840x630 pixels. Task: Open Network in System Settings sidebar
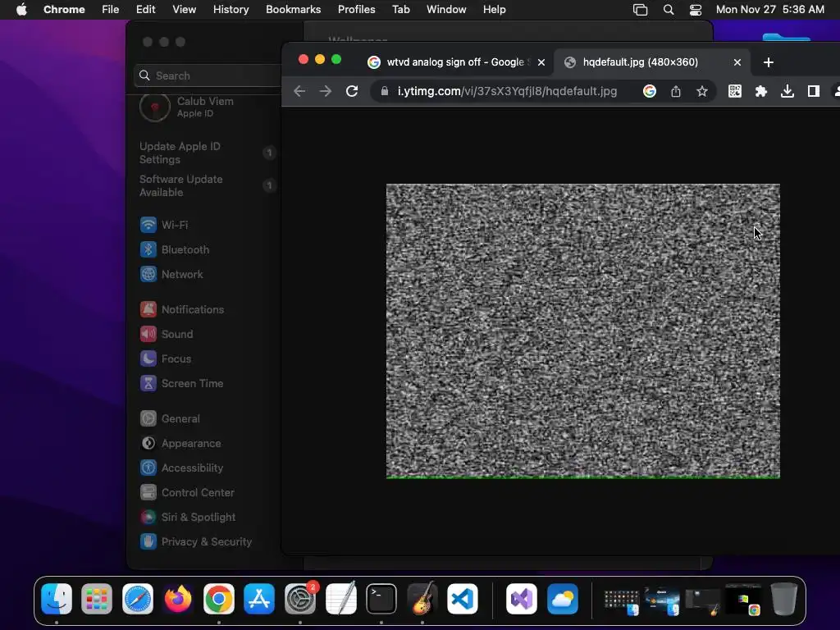[171, 274]
